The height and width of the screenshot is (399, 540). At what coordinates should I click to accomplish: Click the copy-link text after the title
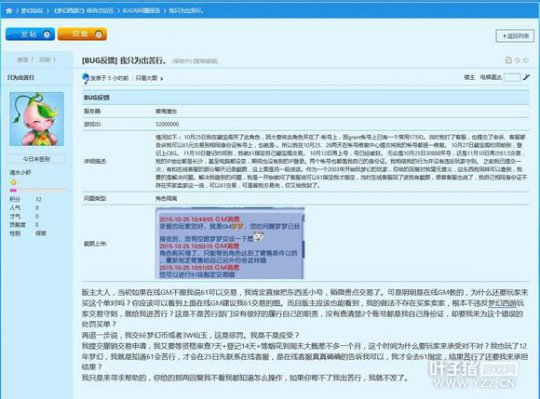pos(206,61)
